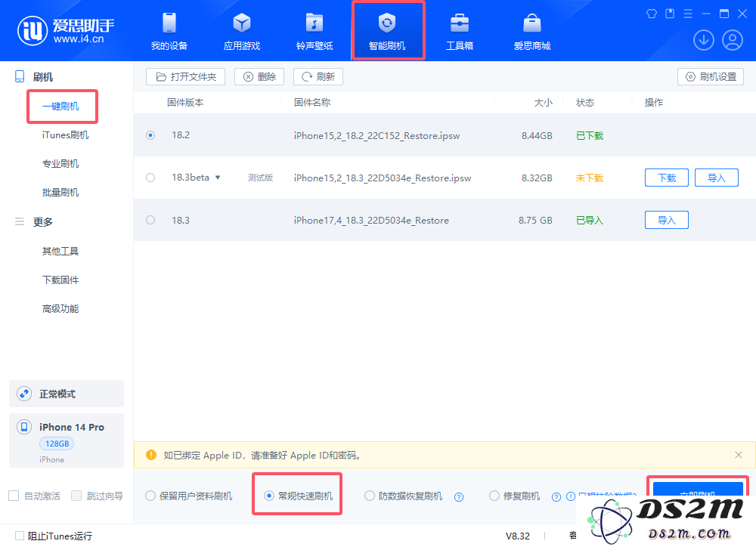The height and width of the screenshot is (547, 756).
Task: Click 导入 in the 18.3 row
Action: point(667,221)
